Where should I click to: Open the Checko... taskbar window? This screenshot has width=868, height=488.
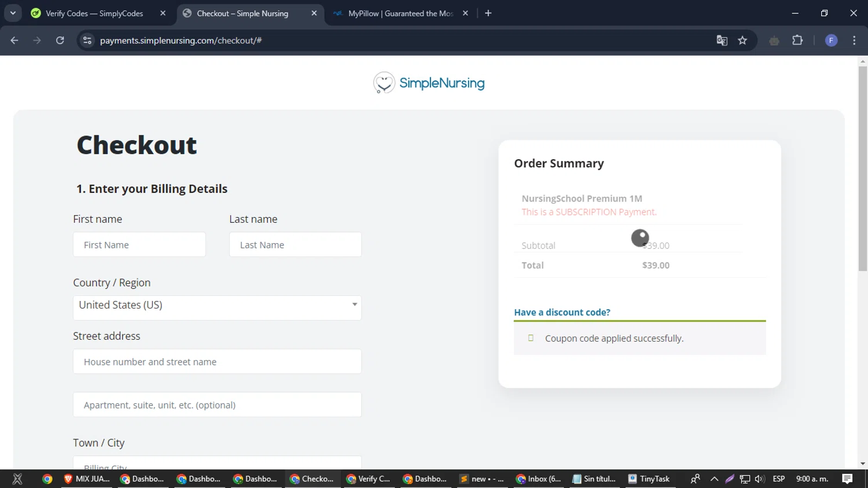point(312,479)
